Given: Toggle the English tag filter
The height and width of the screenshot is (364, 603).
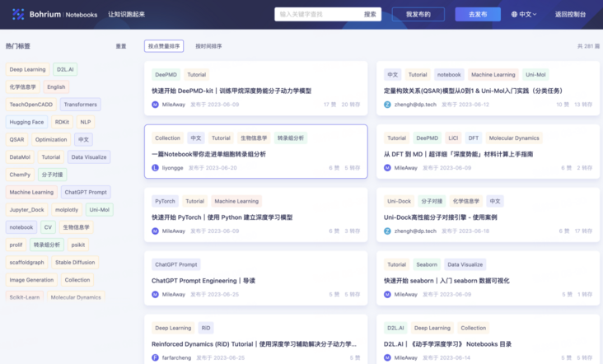Looking at the screenshot, I should [56, 86].
